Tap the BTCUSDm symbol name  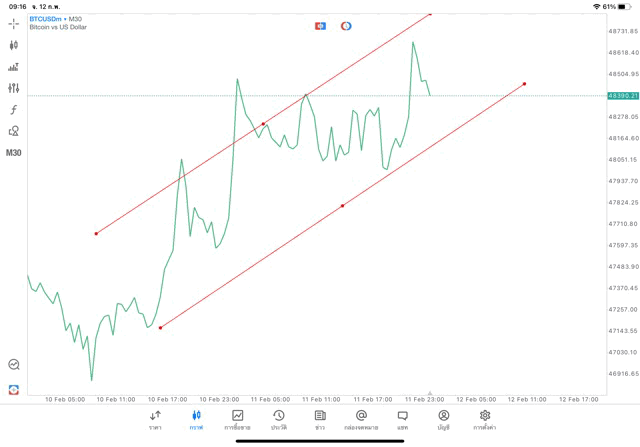(46, 19)
